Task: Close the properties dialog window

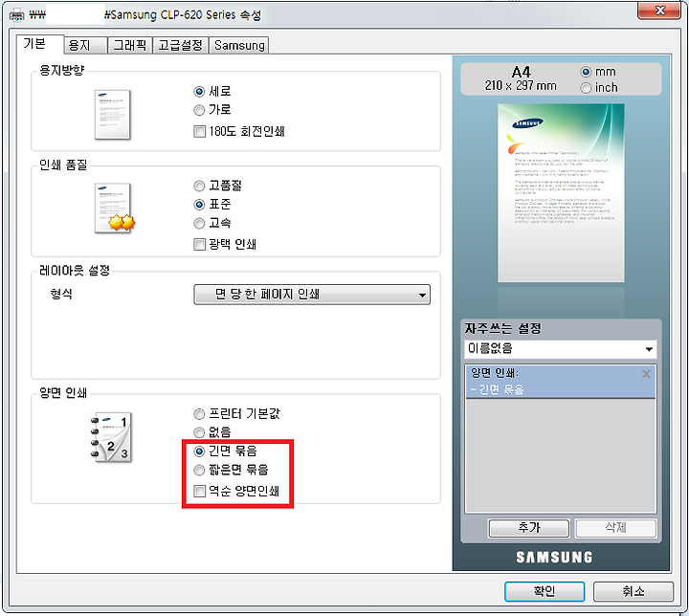Action: click(659, 11)
